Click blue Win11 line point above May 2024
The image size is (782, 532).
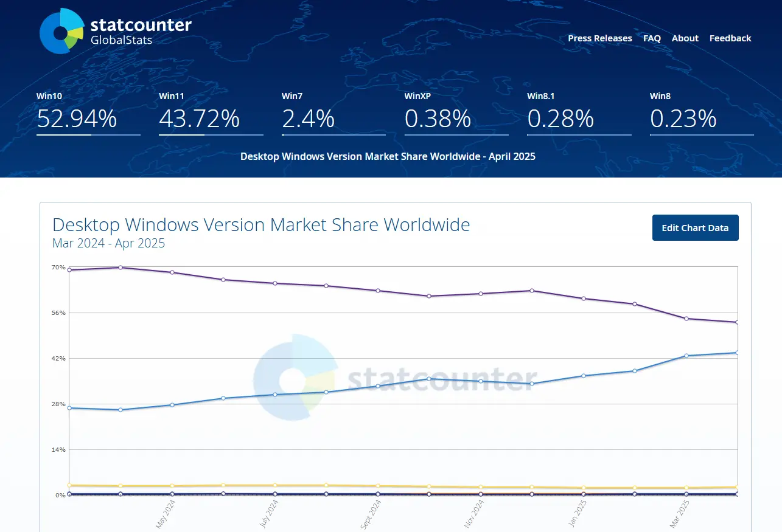coord(172,405)
